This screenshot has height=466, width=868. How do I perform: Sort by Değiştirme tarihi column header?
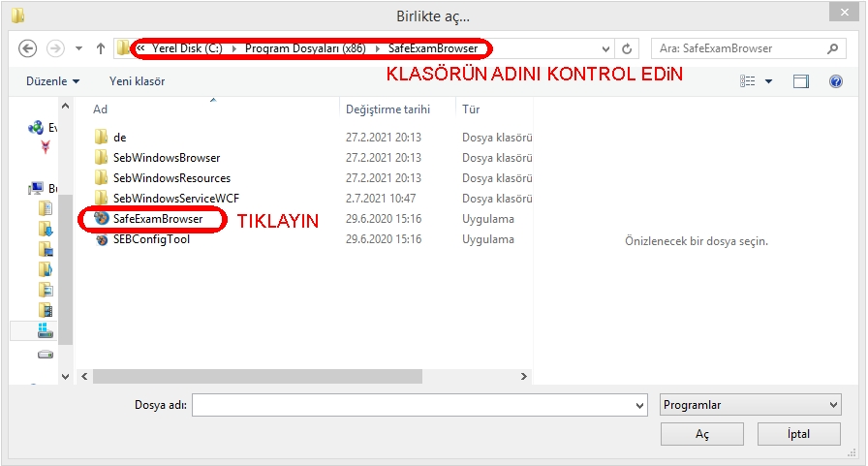[387, 109]
